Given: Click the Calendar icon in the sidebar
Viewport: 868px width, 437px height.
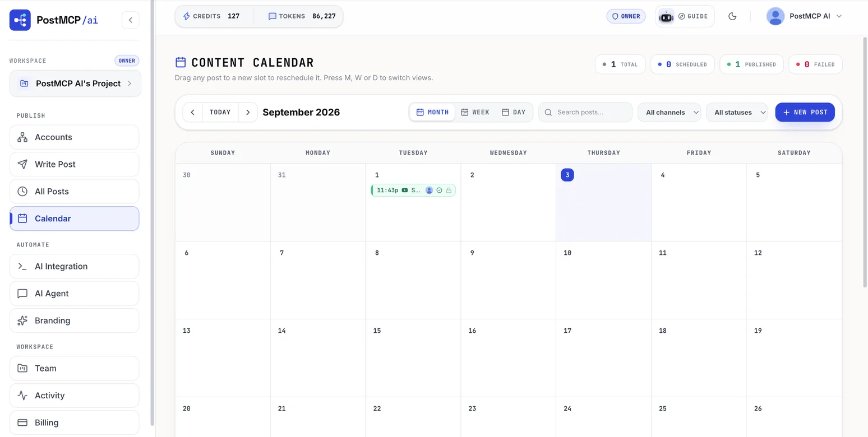Looking at the screenshot, I should click(22, 218).
